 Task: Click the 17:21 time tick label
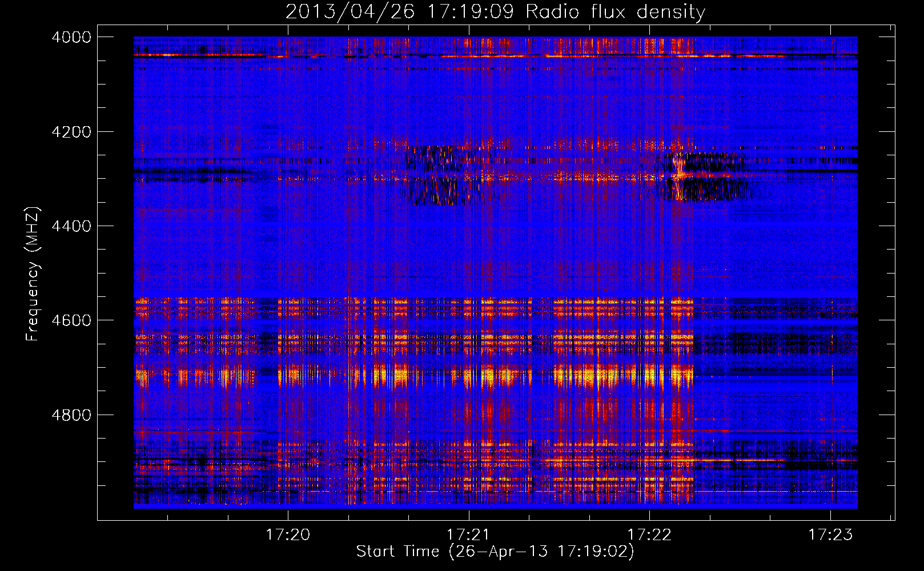coord(468,534)
